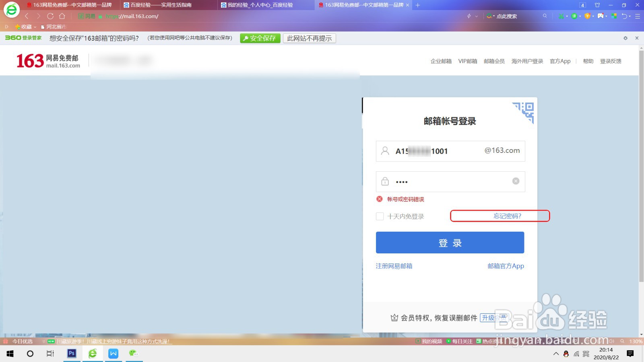Click the undo closed-tab arrow icon
Viewport: 644px width, 362px height.
[624, 16]
